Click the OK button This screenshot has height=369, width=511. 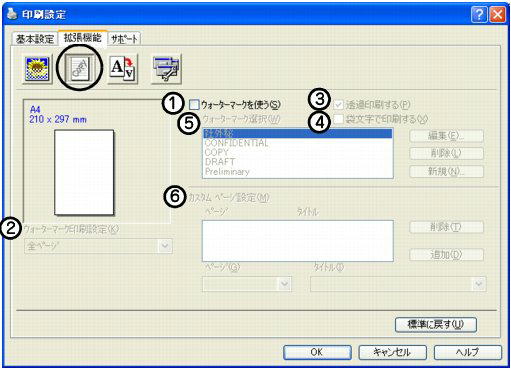317,352
